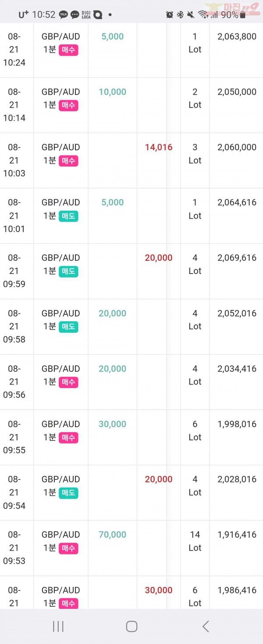This screenshot has width=263, height=644.
Task: Tap the Bluetooth status icon
Action: (180, 14)
